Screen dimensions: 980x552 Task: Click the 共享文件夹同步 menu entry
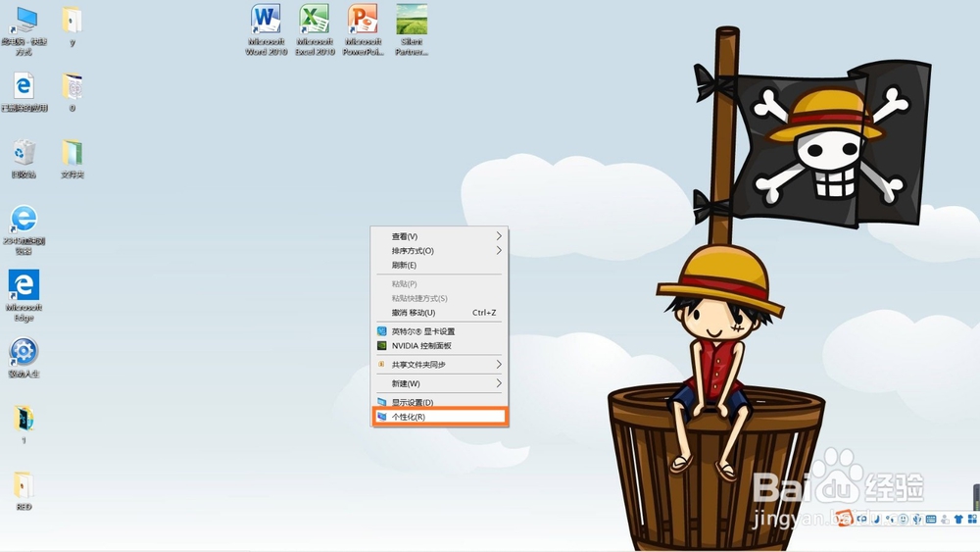pos(439,365)
